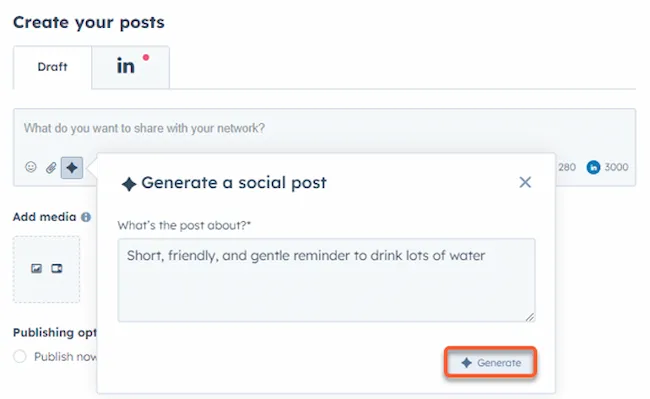Switch to the Draft tab
The width and height of the screenshot is (650, 399).
coord(52,67)
